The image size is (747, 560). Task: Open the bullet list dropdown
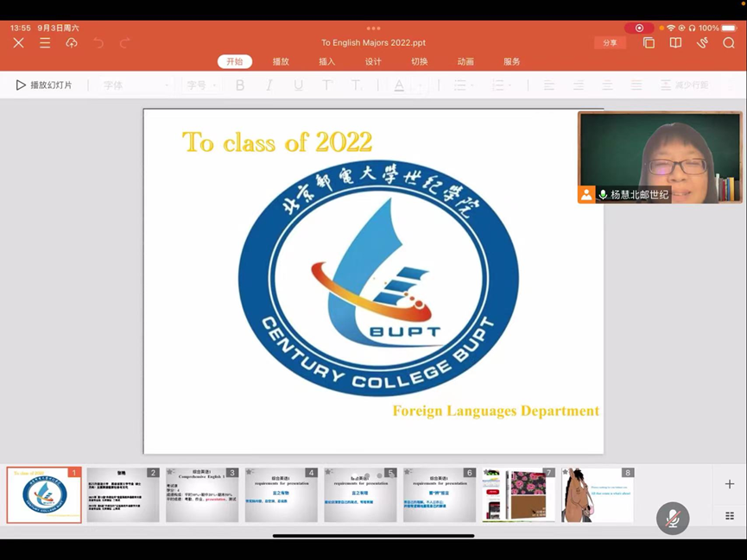[x=463, y=85]
